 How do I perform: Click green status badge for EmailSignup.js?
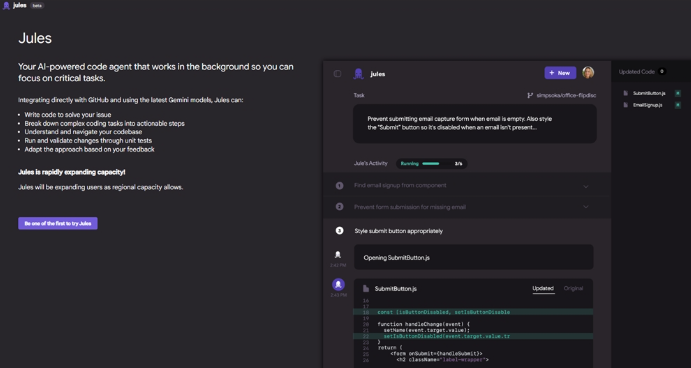point(678,105)
